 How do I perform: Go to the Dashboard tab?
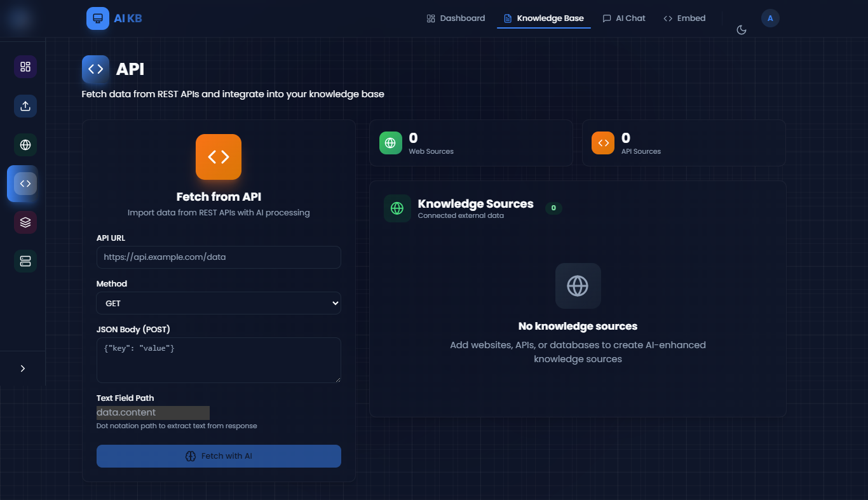pos(456,18)
